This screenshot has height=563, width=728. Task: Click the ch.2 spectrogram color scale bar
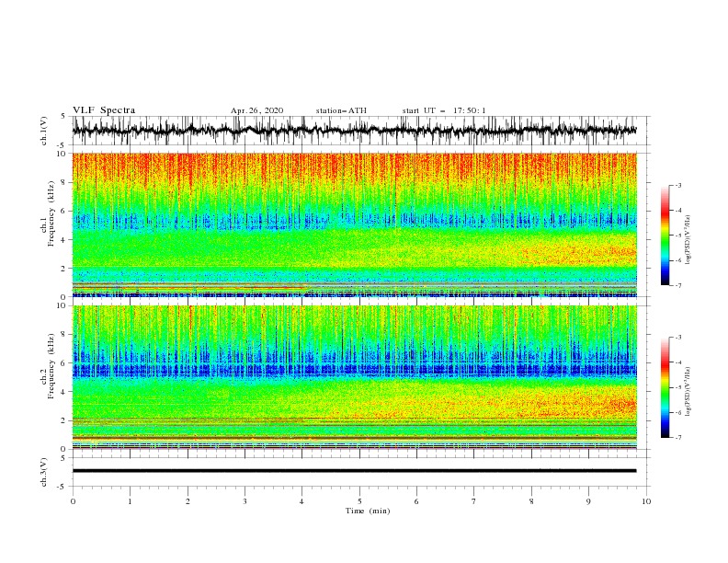tap(665, 387)
